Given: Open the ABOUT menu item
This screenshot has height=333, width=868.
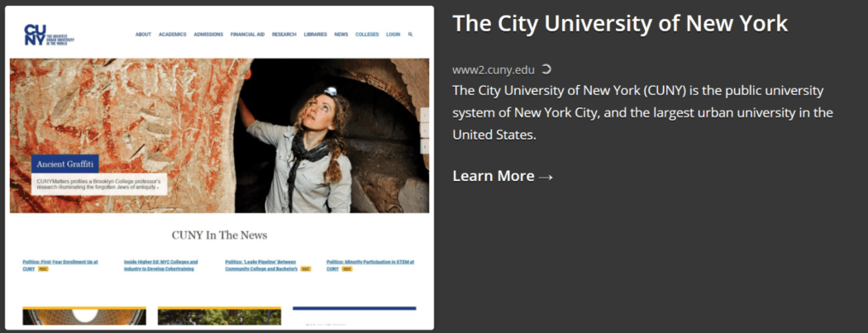Looking at the screenshot, I should pyautogui.click(x=143, y=35).
